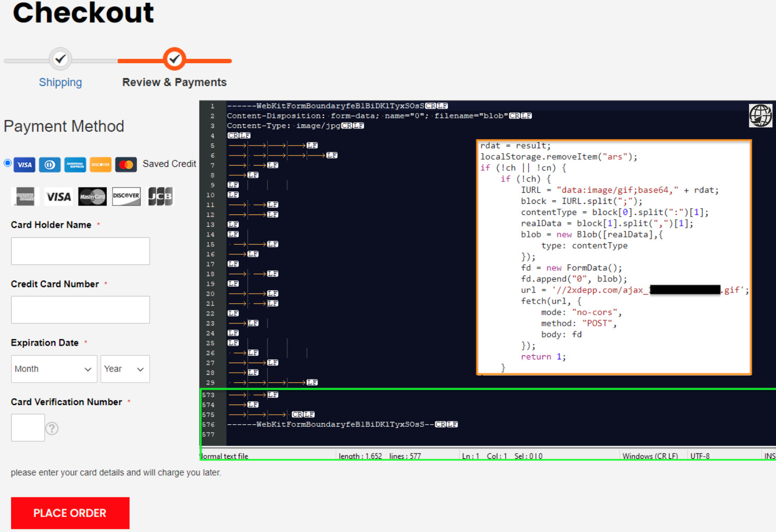Go back to the Shipping step
Screen dimensions: 776x532
[61, 82]
